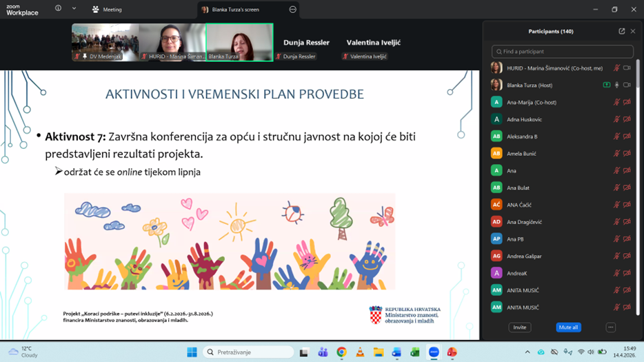Show hidden system tray icons

click(527, 352)
